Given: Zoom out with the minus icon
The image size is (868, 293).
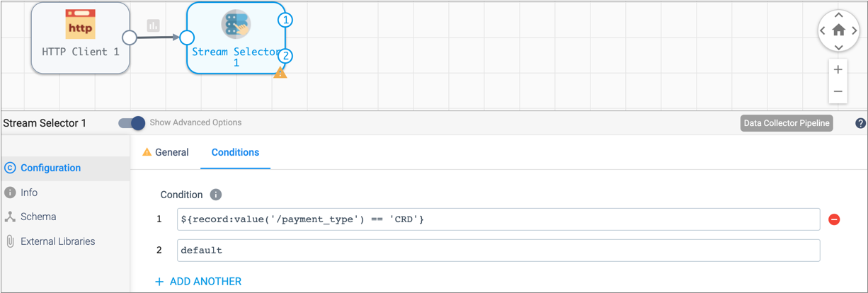Looking at the screenshot, I should click(x=838, y=91).
